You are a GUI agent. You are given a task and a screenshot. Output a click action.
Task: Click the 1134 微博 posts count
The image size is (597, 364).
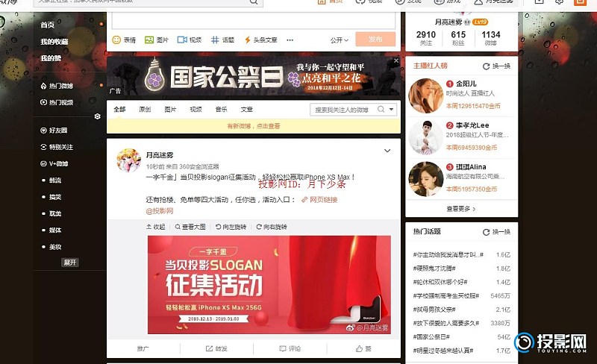coord(491,38)
